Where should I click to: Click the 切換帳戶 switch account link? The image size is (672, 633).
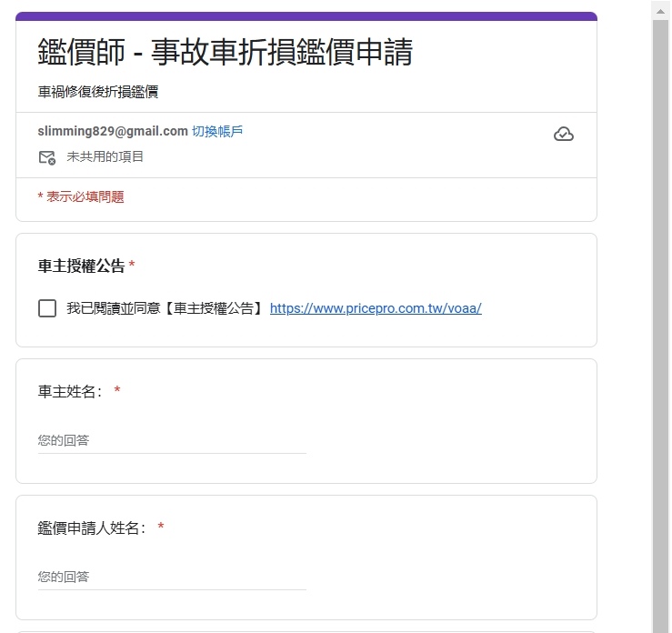[x=217, y=131]
